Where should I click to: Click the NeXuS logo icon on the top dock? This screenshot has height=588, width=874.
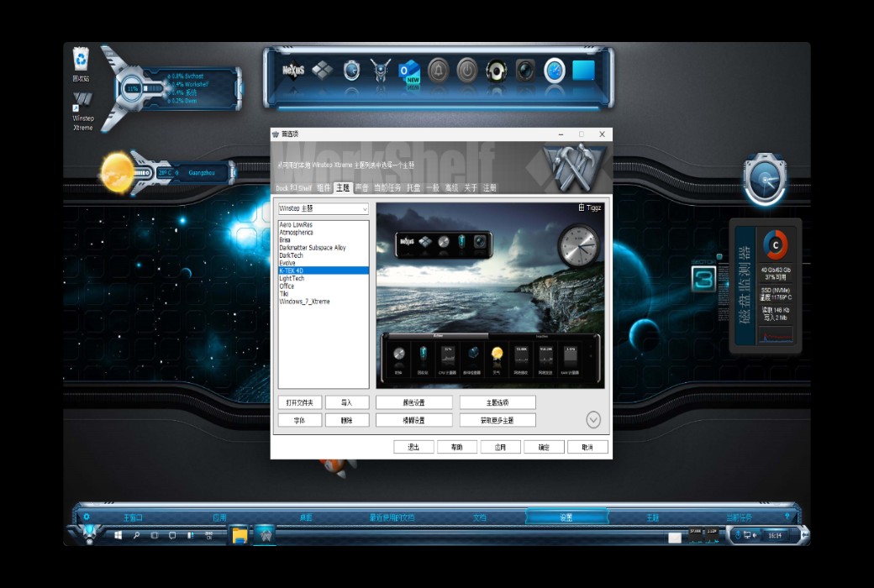point(292,71)
